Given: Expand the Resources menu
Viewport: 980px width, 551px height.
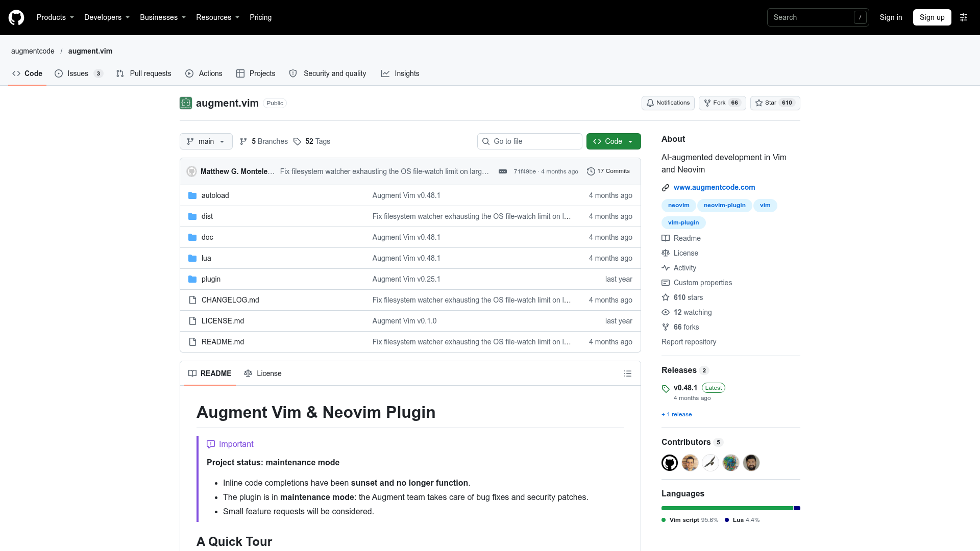Looking at the screenshot, I should [x=217, y=17].
